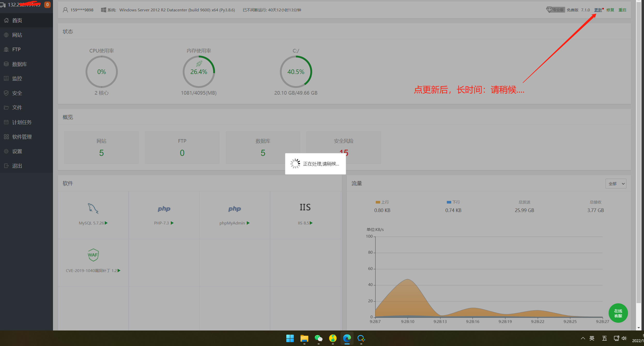Screen dimensions: 644x346
Task: Click the 五 input method indicator
Action: pyautogui.click(x=604, y=338)
